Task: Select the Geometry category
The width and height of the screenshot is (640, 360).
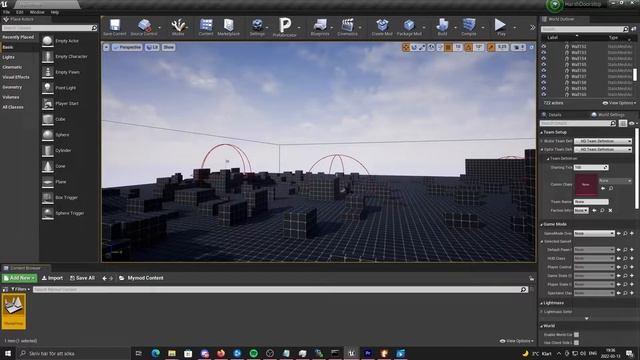Action: click(12, 87)
